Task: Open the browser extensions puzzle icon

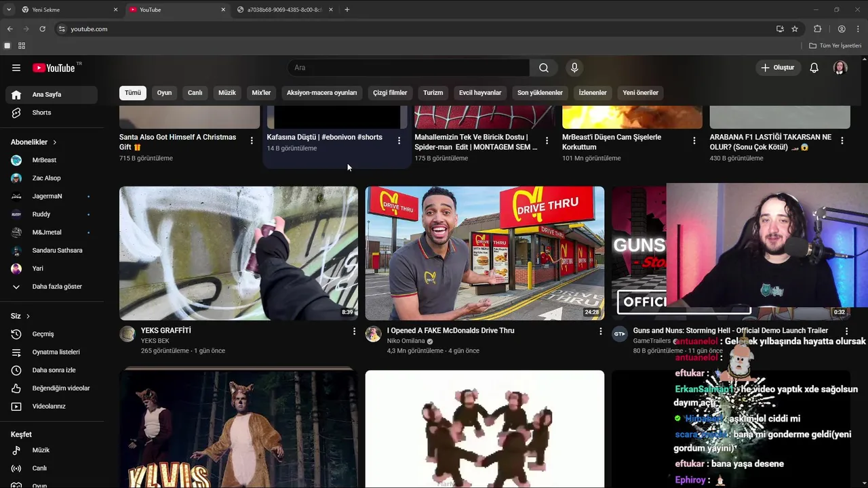Action: coord(817,29)
